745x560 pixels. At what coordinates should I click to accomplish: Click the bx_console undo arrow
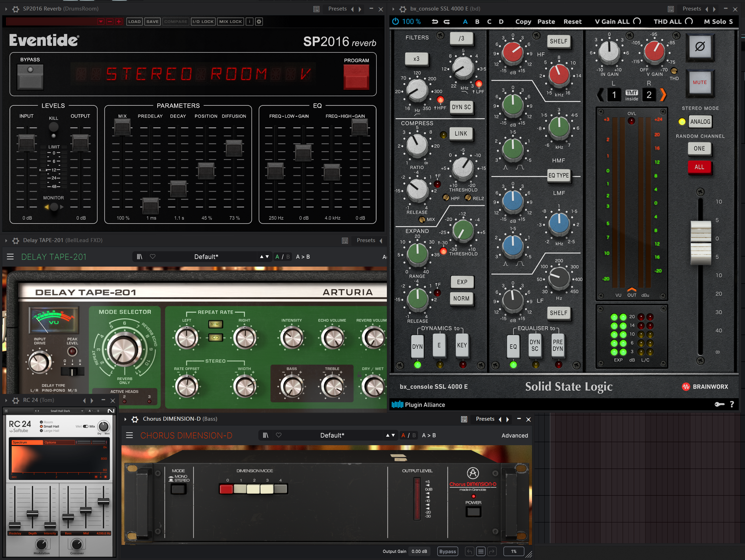435,22
